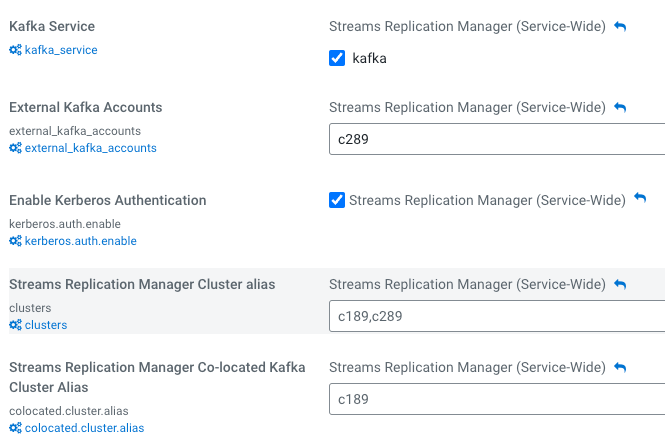Revert External Kafka Accounts with undo arrow
This screenshot has height=442, width=665.
coord(620,108)
